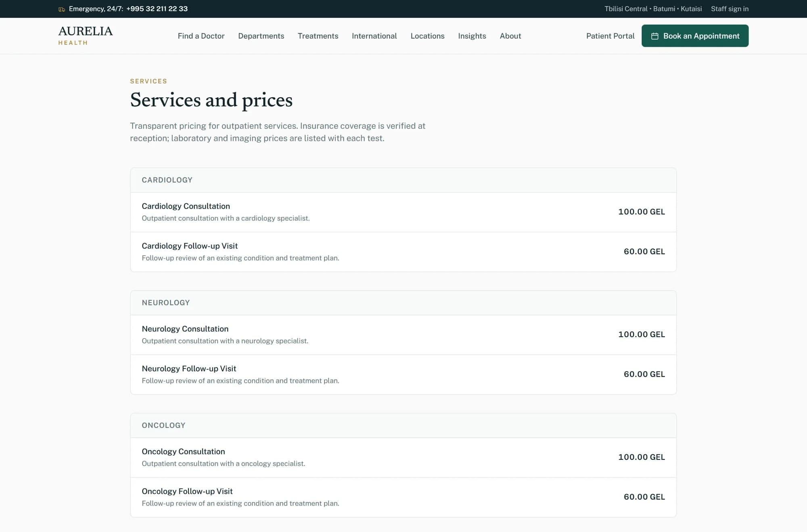Click Neurology Follow-up Visit's 60.00 GEL price
Screen dimensions: 807x532
pyautogui.click(x=644, y=374)
